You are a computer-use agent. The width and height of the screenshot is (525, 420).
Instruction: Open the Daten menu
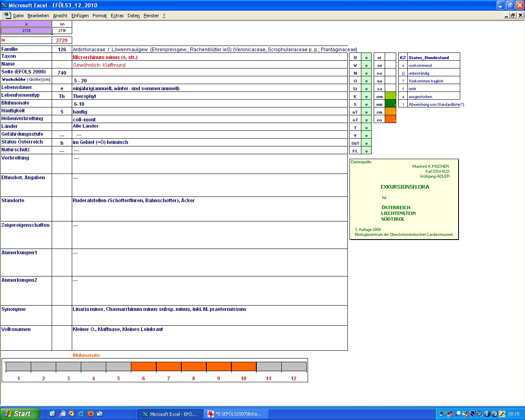(x=134, y=16)
